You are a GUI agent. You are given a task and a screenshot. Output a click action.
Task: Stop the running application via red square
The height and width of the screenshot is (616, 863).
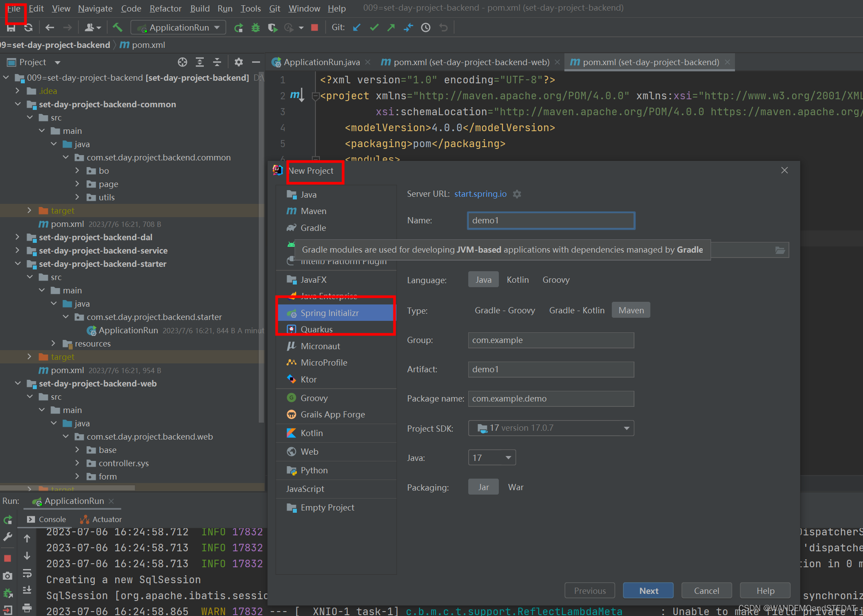click(314, 27)
